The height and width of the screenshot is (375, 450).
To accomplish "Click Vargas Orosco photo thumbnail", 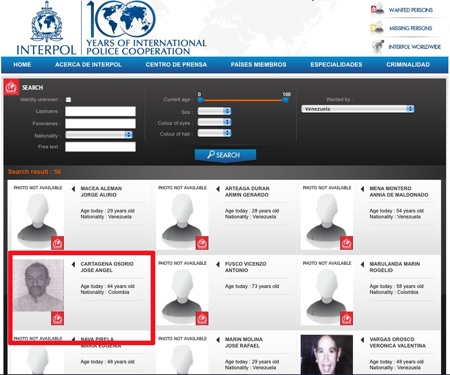I will coord(327,355).
